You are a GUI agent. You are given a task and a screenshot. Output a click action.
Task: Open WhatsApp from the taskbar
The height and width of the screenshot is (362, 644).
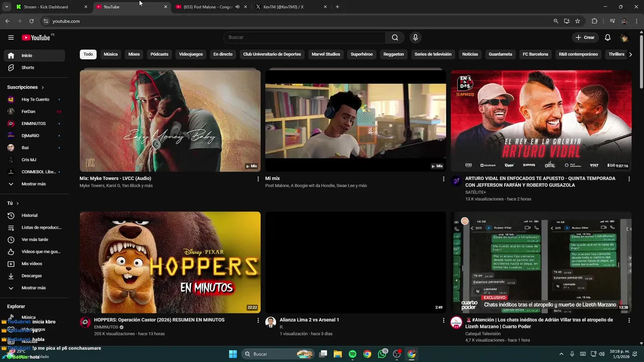click(382, 354)
